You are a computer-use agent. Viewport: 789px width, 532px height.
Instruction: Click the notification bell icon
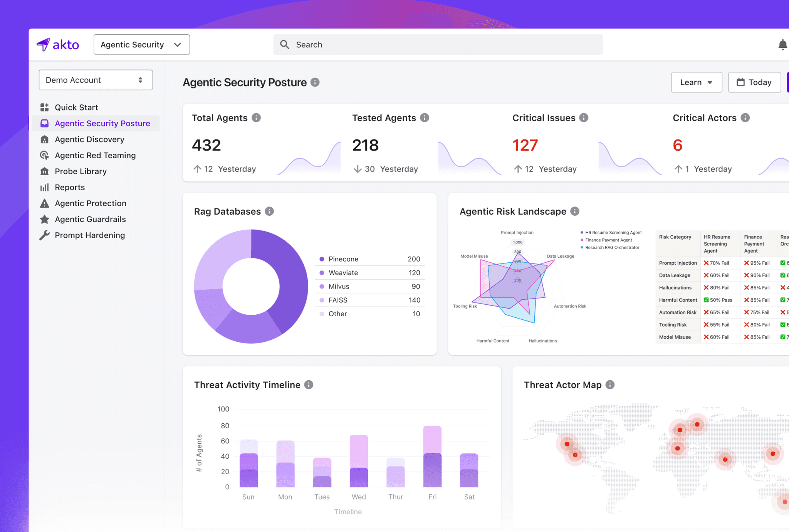pos(782,45)
